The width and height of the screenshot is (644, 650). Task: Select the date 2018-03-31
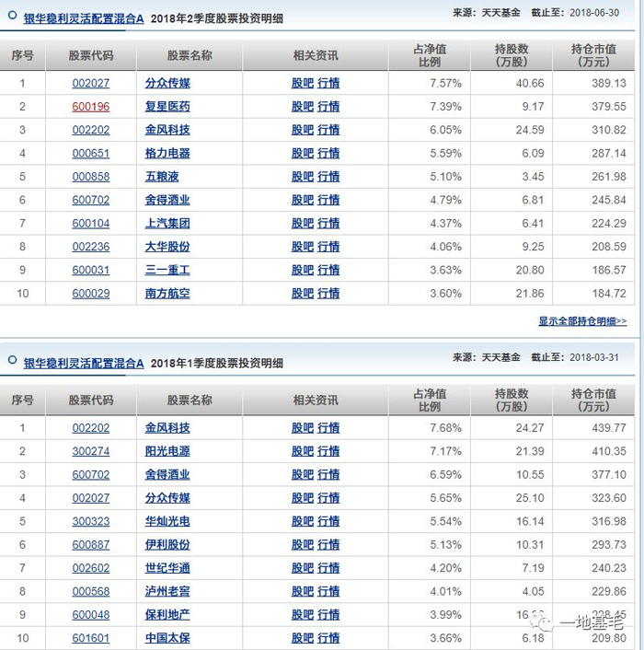coord(594,357)
